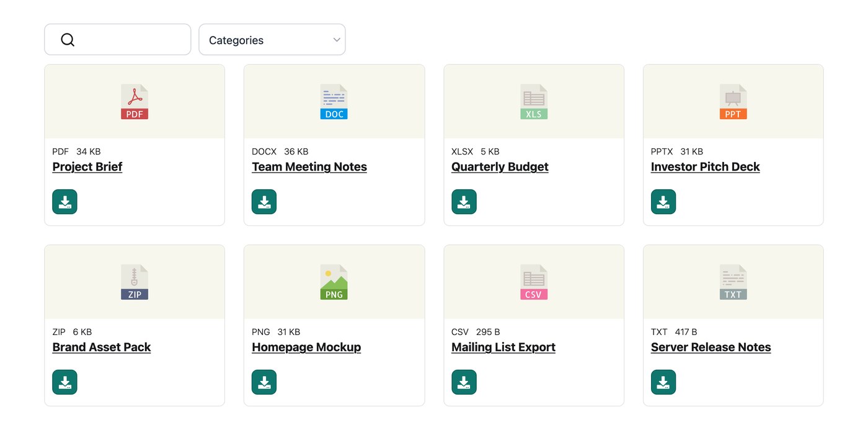Click the 'DOCX 36 KB' file info text

pos(280,151)
